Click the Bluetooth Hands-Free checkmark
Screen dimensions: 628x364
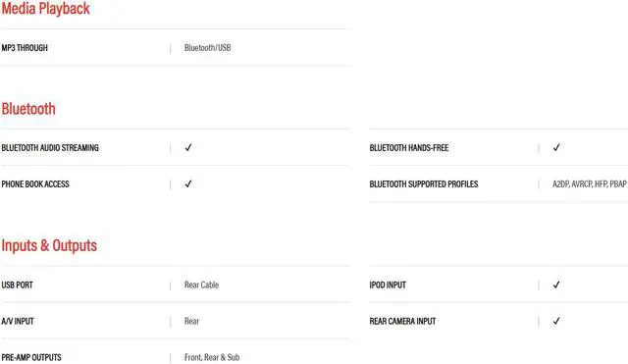[556, 147]
